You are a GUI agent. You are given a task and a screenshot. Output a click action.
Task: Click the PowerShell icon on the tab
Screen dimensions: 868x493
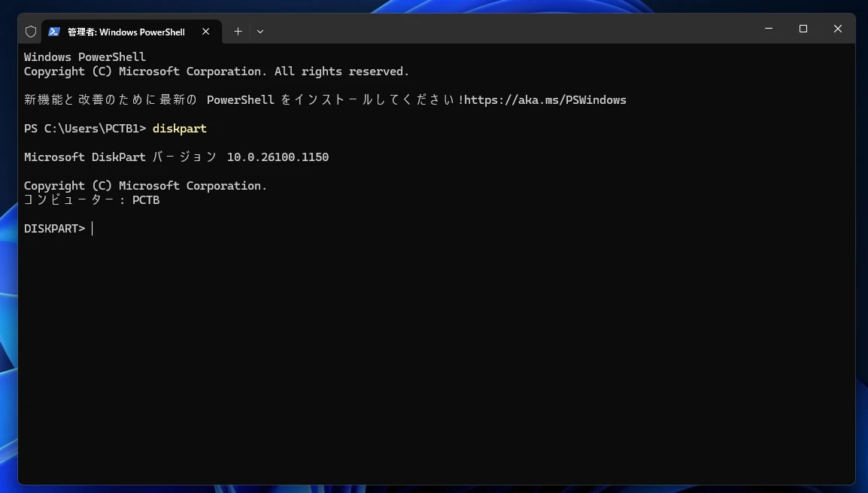click(x=54, y=32)
